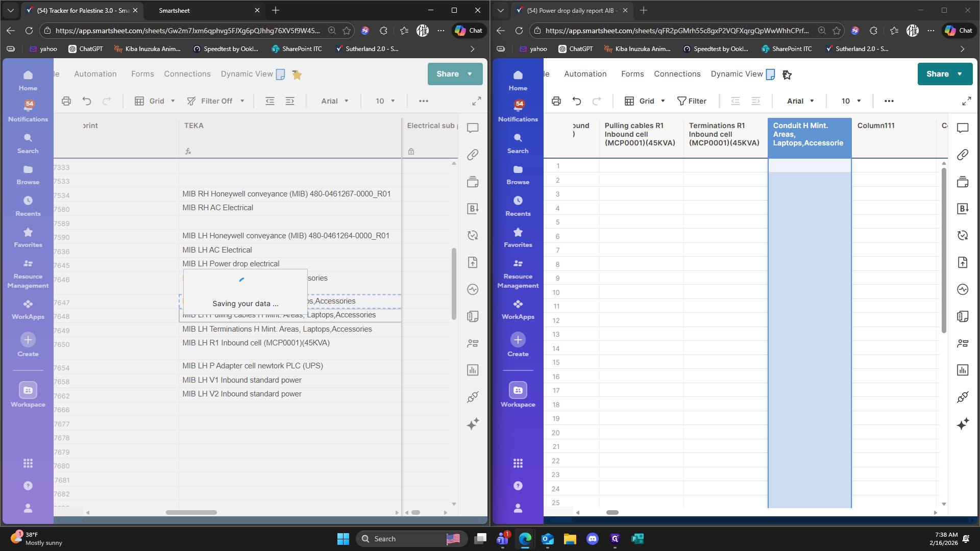The width and height of the screenshot is (980, 551).
Task: Click WorkApps icon in right window sidebar
Action: point(518,309)
